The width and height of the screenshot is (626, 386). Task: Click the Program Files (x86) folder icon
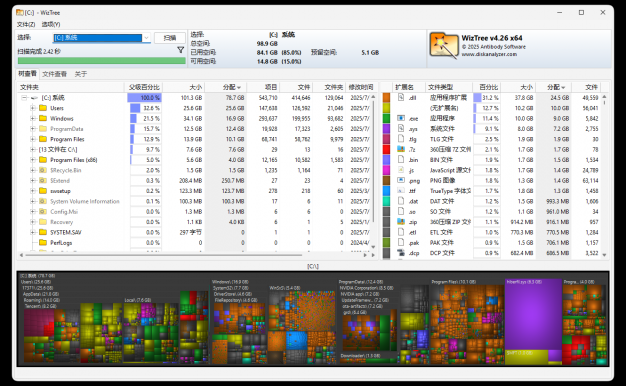point(43,160)
